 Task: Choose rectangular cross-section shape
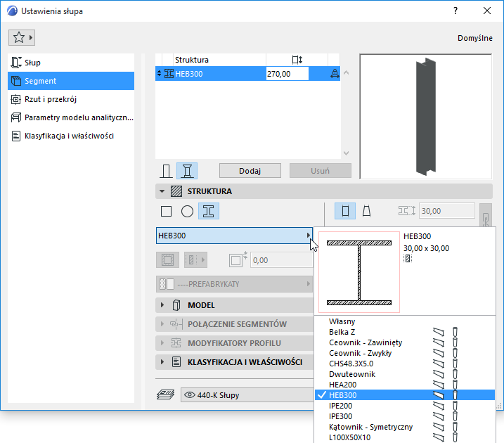tap(166, 211)
